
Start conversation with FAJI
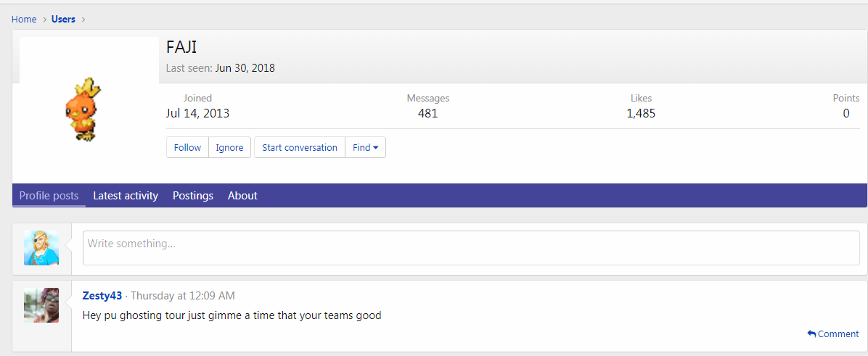300,147
